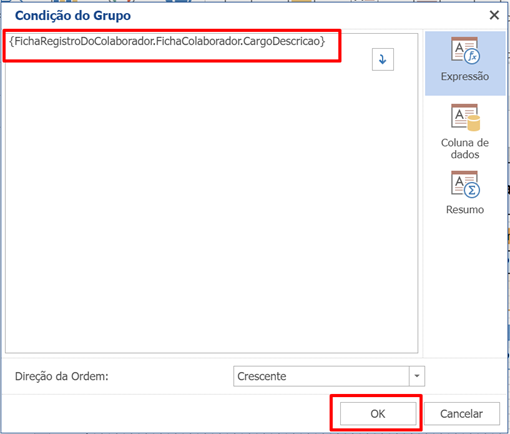510x434 pixels.
Task: Click the Cancelar button
Action: coord(462,414)
